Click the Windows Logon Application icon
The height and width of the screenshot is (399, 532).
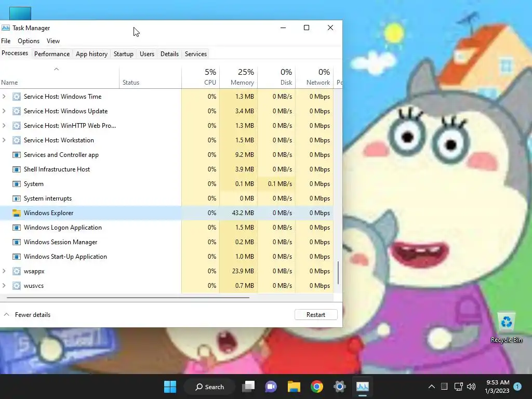tap(16, 228)
